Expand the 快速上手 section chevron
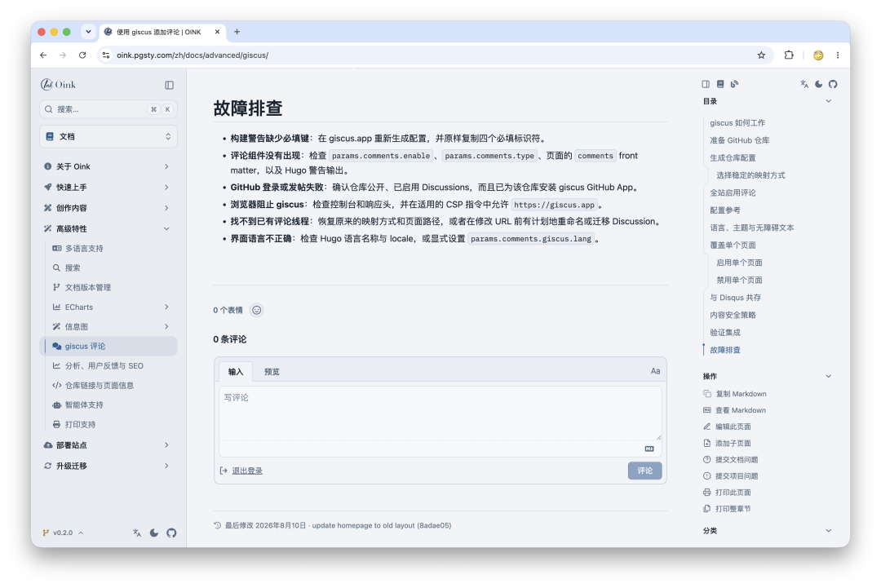Image resolution: width=881 pixels, height=588 pixels. (x=166, y=187)
